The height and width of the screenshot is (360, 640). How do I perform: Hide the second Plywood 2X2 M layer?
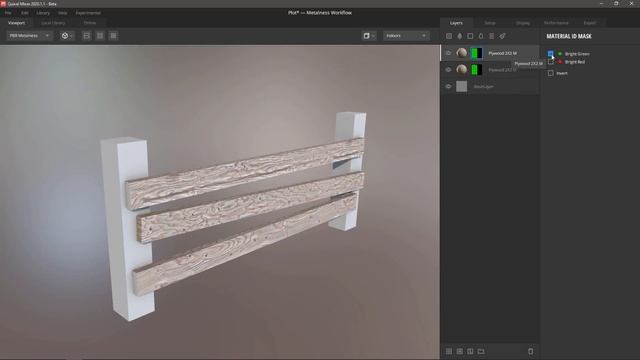click(449, 69)
